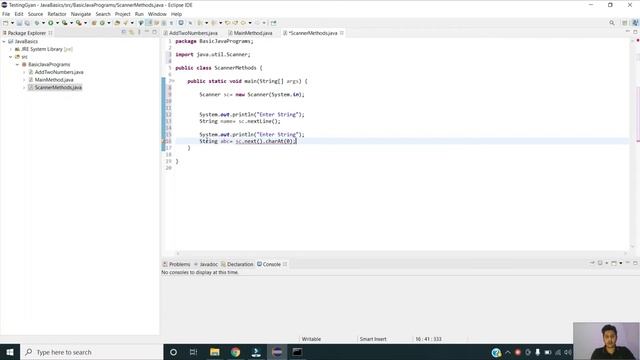Open the External Tools dropdown arrow
Image resolution: width=640 pixels, height=360 pixels.
tap(85, 23)
